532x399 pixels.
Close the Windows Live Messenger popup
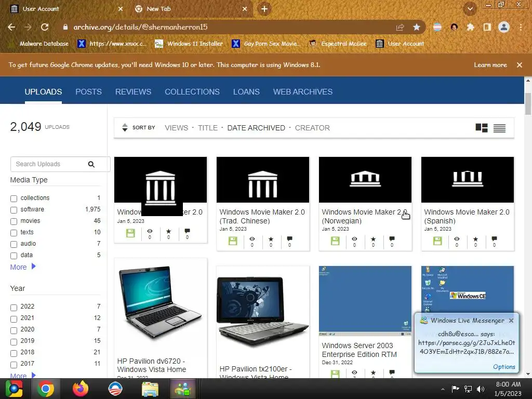click(511, 321)
